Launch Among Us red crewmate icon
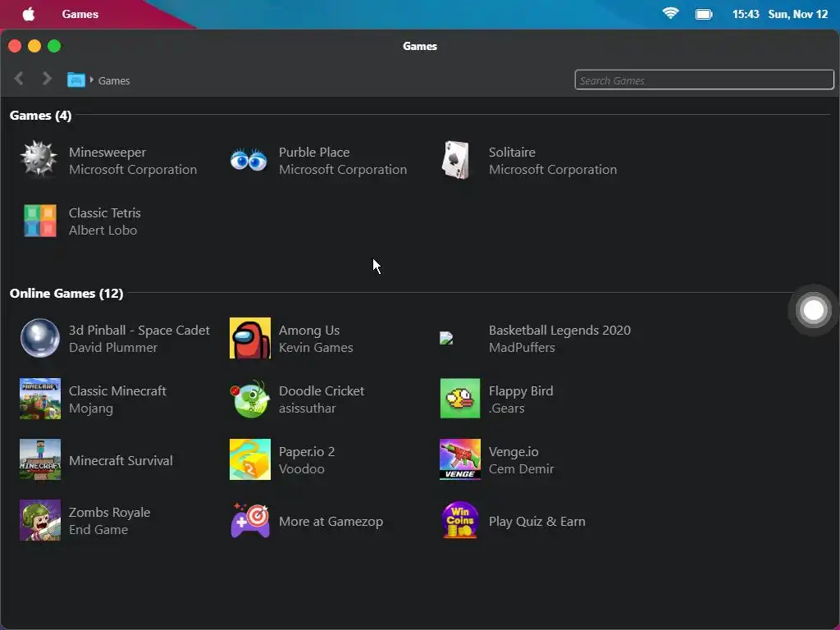Screen dimensions: 840x630 249,338
